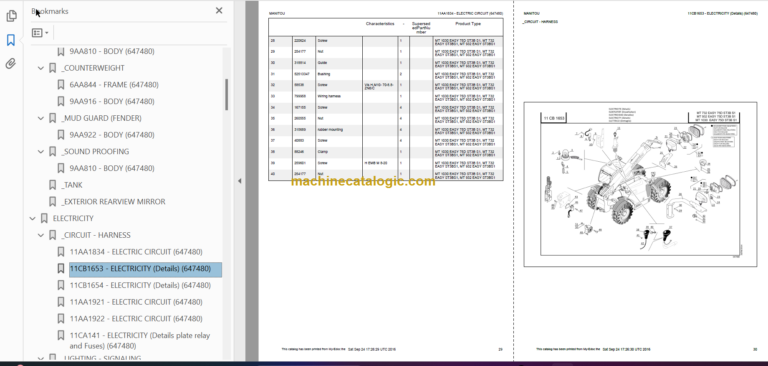Collapse the ELECTRICITY bookmark section
Screen dimensions: 768x366
click(33, 219)
